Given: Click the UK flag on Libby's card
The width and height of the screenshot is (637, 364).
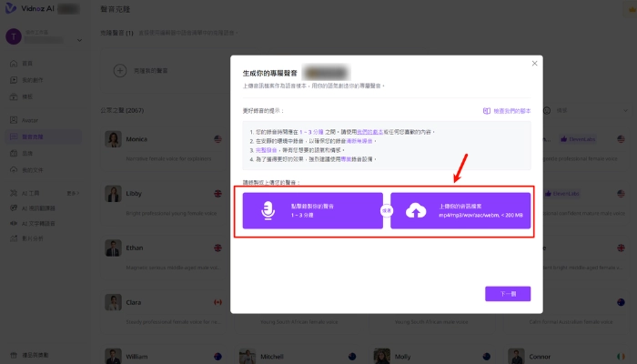Looking at the screenshot, I should tap(217, 194).
